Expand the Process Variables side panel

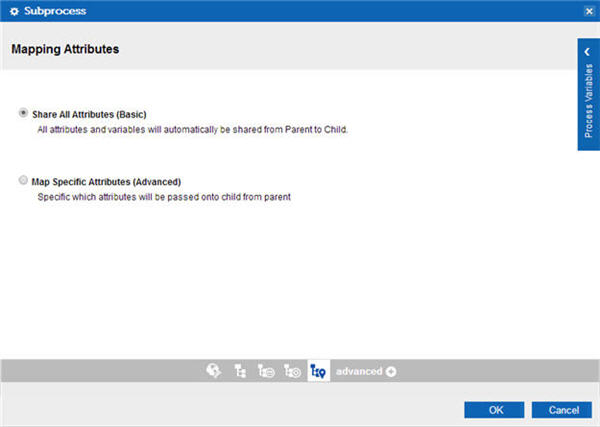(x=589, y=94)
